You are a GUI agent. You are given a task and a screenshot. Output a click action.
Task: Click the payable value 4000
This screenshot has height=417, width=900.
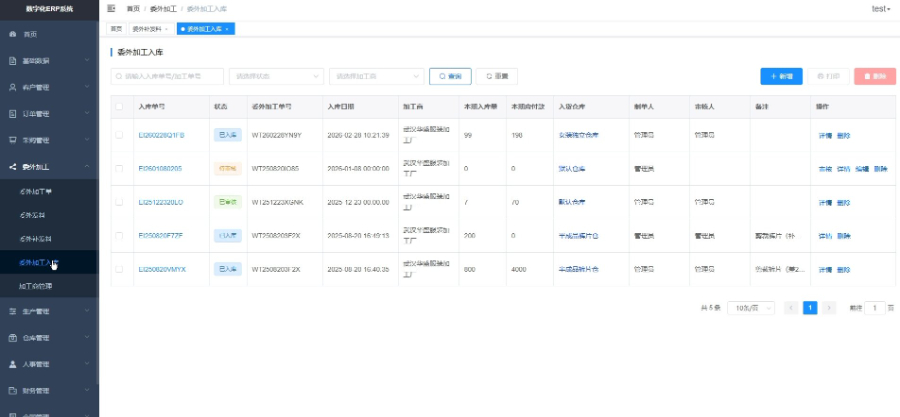point(518,270)
